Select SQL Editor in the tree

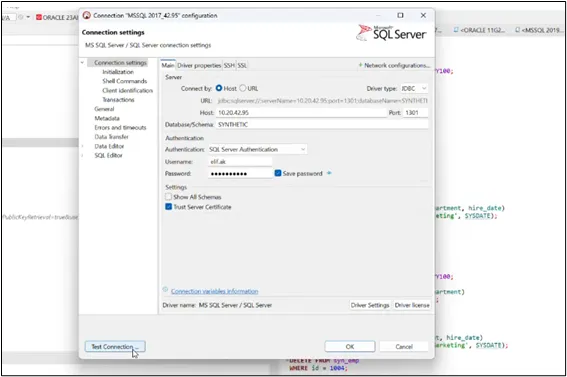(108, 155)
